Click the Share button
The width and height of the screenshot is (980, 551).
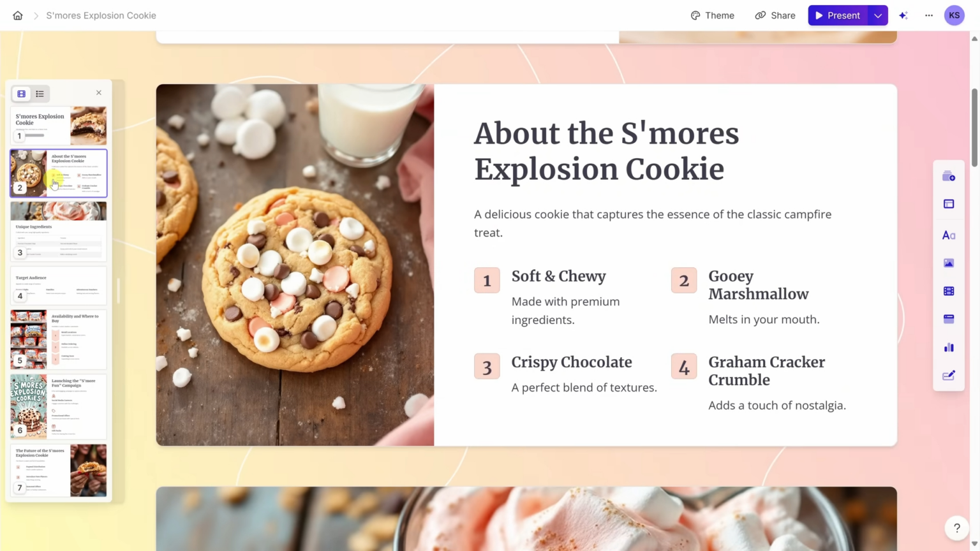tap(775, 15)
